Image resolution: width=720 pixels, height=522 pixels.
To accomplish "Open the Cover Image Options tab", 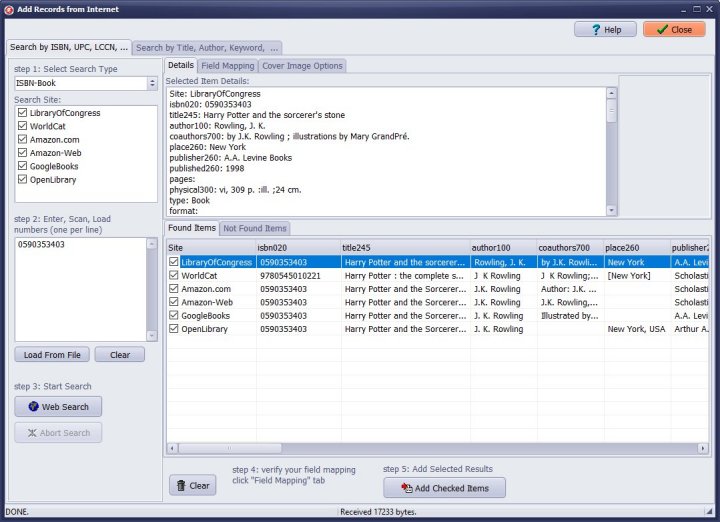I will pyautogui.click(x=302, y=66).
